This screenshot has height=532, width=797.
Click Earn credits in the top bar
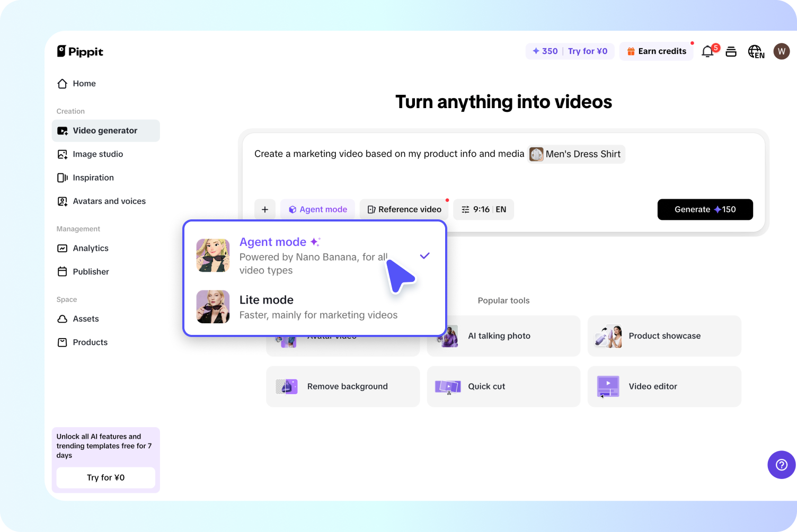(x=656, y=51)
